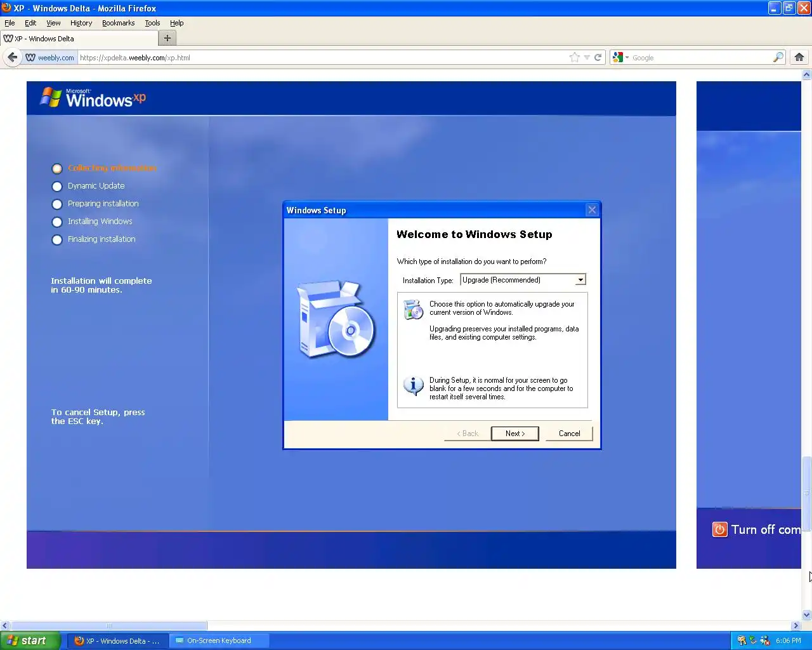Click the second system tray icon
This screenshot has width=812, height=650.
753,640
